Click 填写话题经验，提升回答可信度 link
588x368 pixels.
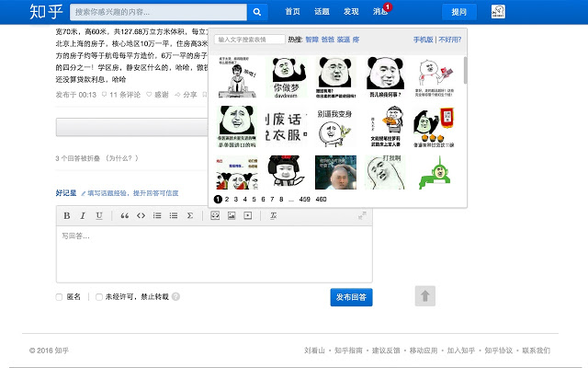tap(132, 193)
